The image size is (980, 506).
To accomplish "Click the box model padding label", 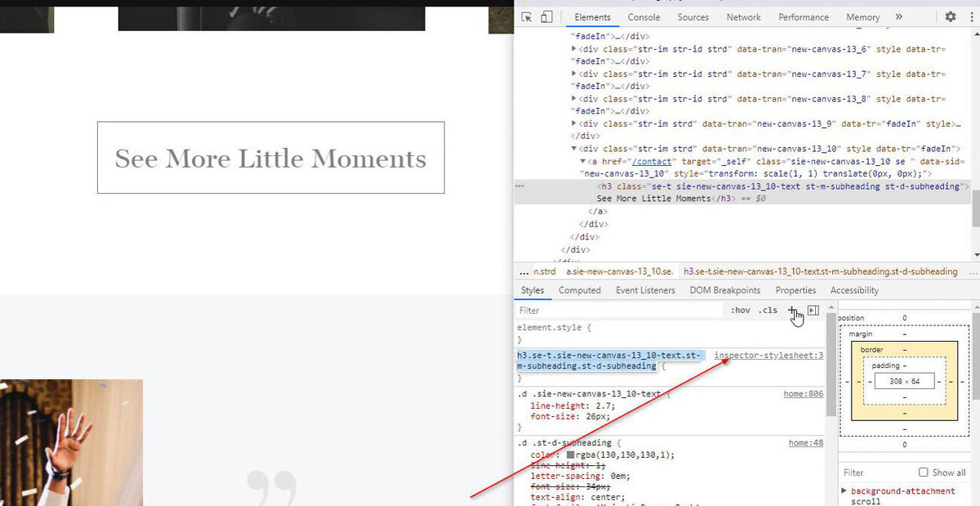I will pos(885,365).
